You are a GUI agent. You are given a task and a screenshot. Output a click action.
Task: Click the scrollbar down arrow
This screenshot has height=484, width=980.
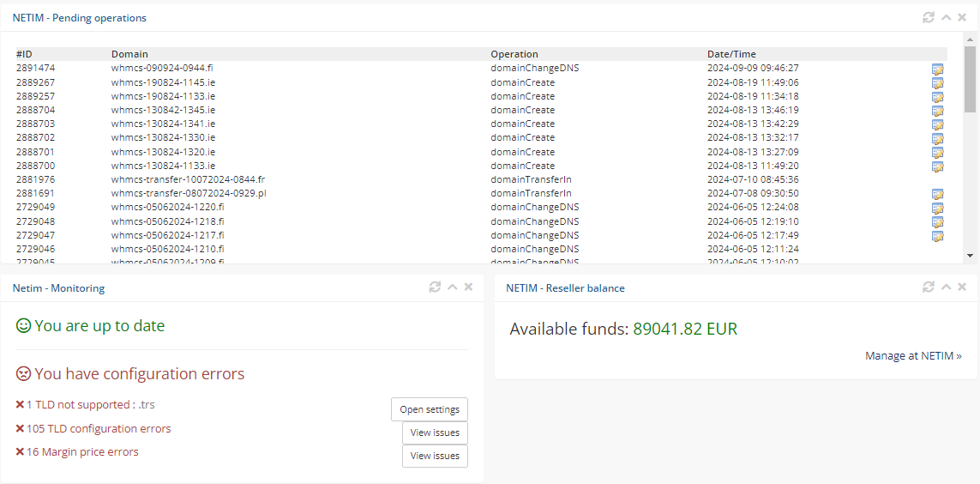970,255
